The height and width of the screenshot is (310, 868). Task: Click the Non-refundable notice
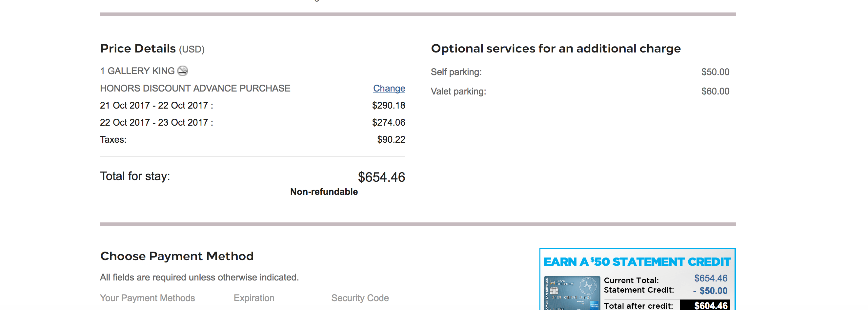coord(324,192)
